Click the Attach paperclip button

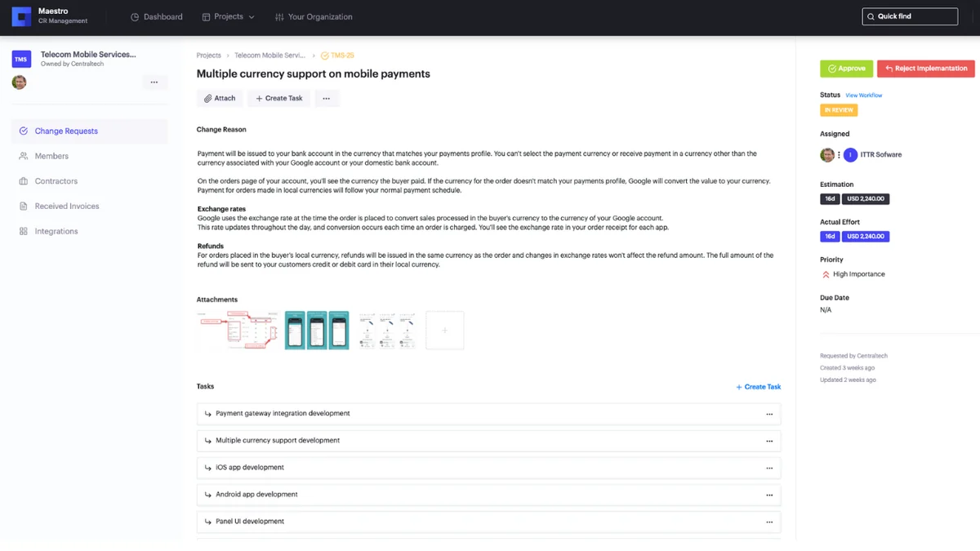tap(220, 98)
